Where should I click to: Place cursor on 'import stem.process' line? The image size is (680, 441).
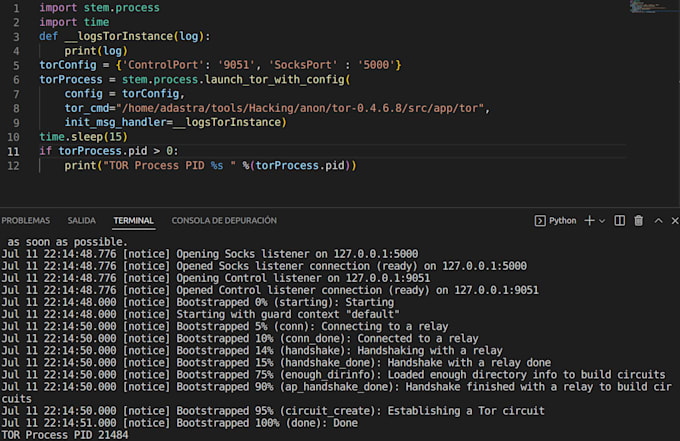coord(99,8)
